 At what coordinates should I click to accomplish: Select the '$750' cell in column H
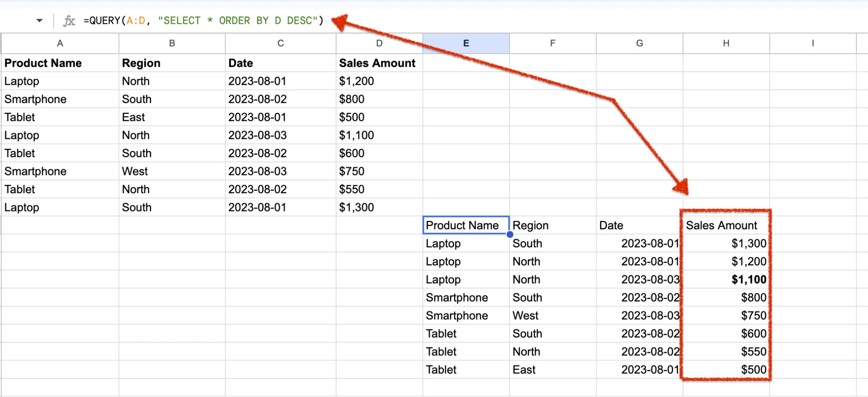tap(726, 315)
